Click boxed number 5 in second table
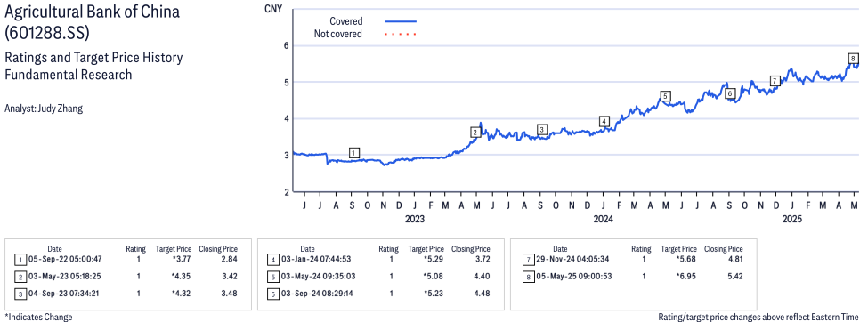 pyautogui.click(x=273, y=277)
